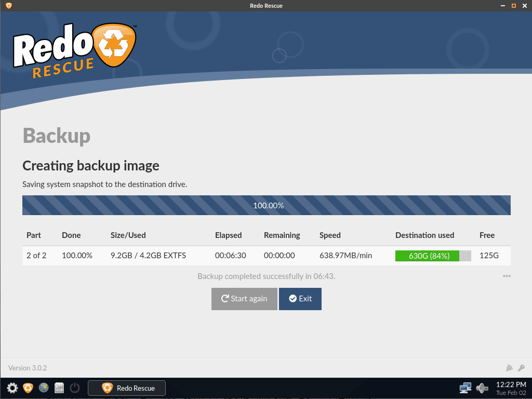Image resolution: width=532 pixels, height=399 pixels.
Task: Click the 'Done' column header
Action: (x=71, y=235)
